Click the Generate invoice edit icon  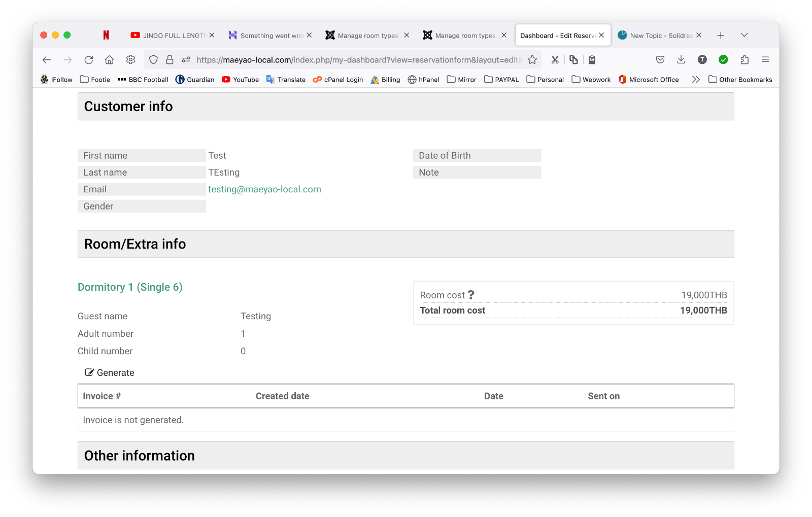tap(90, 372)
